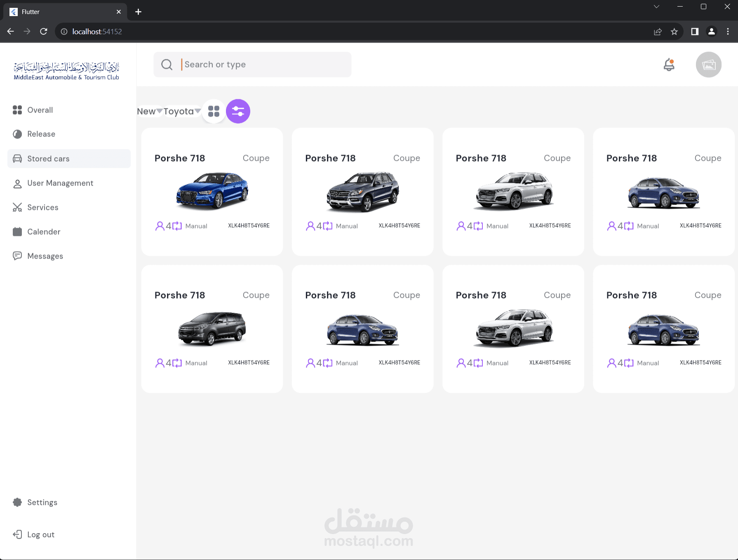Click the share page icon in the address bar
The image size is (738, 560).
[658, 32]
